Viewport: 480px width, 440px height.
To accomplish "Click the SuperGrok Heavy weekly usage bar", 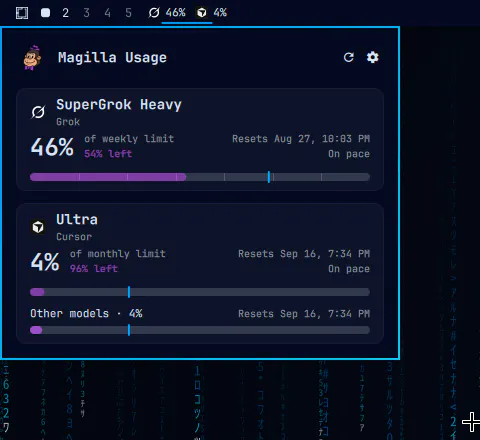I will coord(200,177).
